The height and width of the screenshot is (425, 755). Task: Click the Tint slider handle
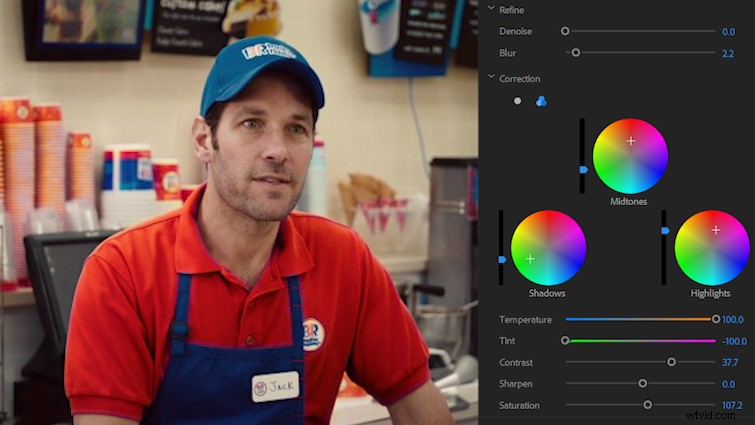pyautogui.click(x=565, y=341)
